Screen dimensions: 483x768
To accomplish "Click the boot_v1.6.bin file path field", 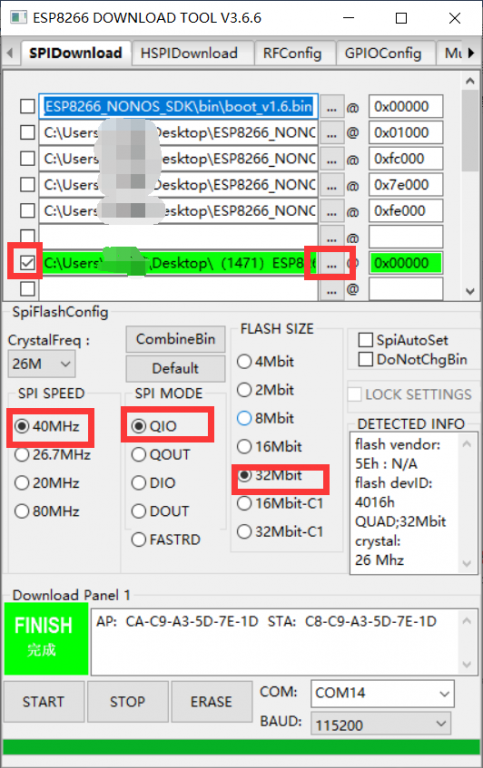I will (178, 106).
